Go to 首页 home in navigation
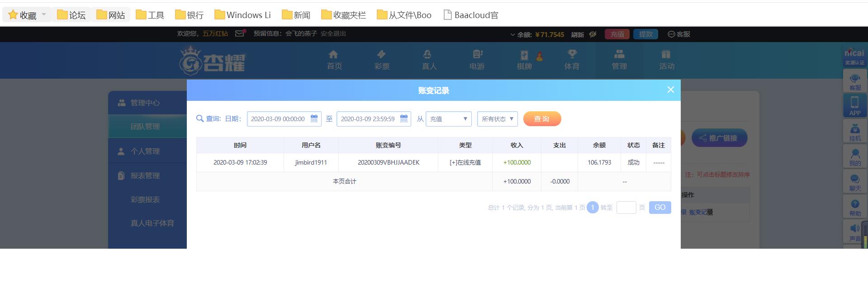This screenshot has height=293, width=868. [x=334, y=60]
